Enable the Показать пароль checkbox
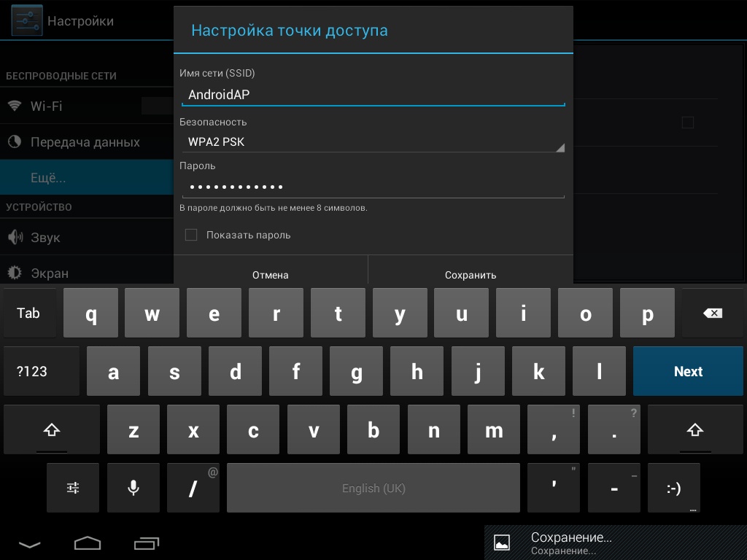This screenshot has height=560, width=747. (x=191, y=235)
